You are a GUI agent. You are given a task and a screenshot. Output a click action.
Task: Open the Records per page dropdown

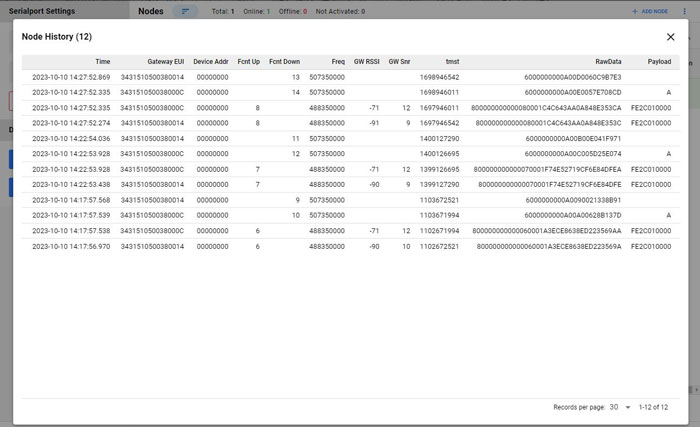tap(619, 407)
